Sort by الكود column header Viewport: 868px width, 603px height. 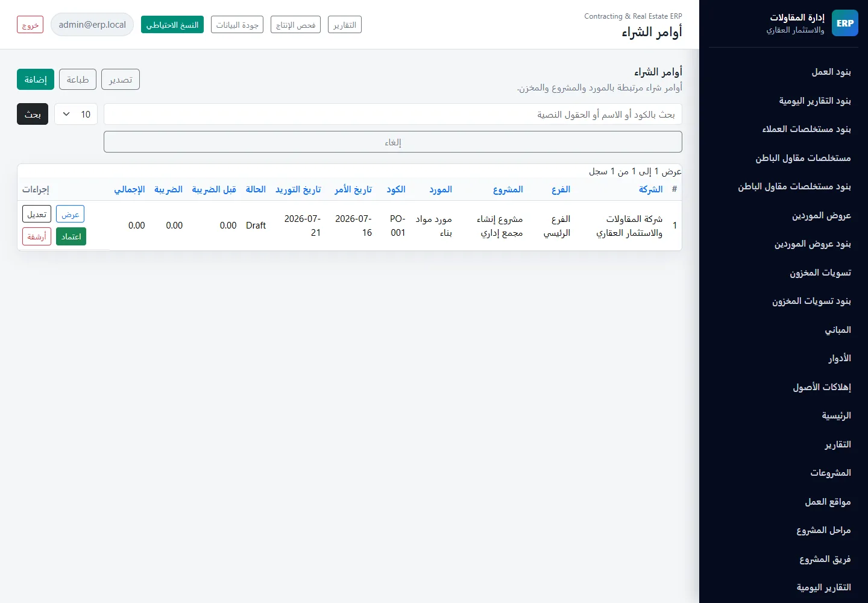pyautogui.click(x=396, y=189)
